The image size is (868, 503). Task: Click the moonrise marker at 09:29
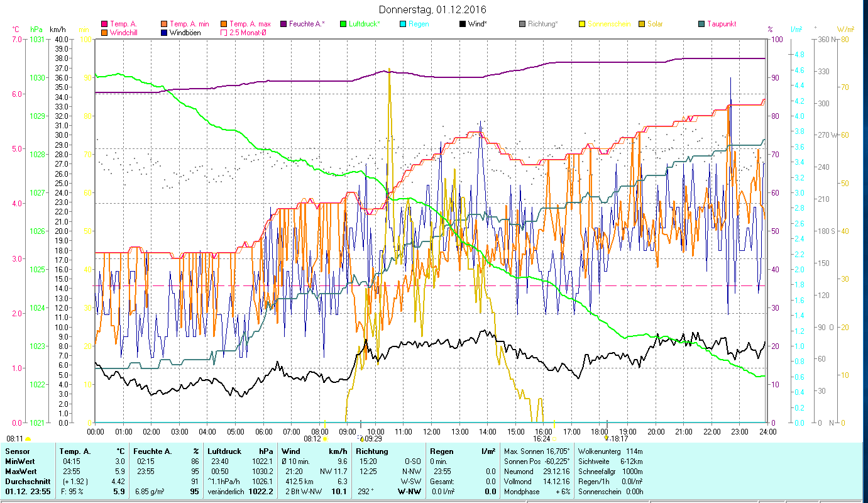tap(361, 438)
